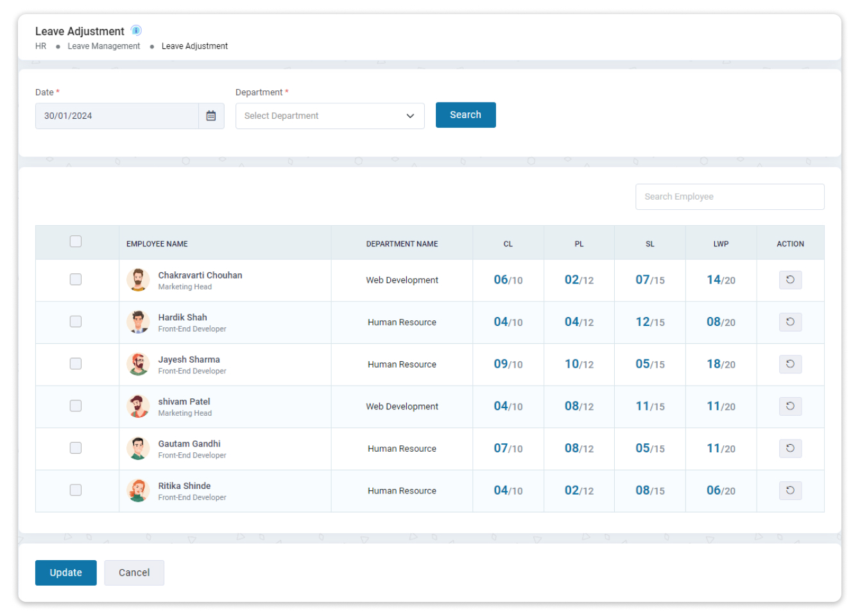Reset leave for Chakravarti Chouhan
Viewport: 860px width, 616px height.
(790, 280)
